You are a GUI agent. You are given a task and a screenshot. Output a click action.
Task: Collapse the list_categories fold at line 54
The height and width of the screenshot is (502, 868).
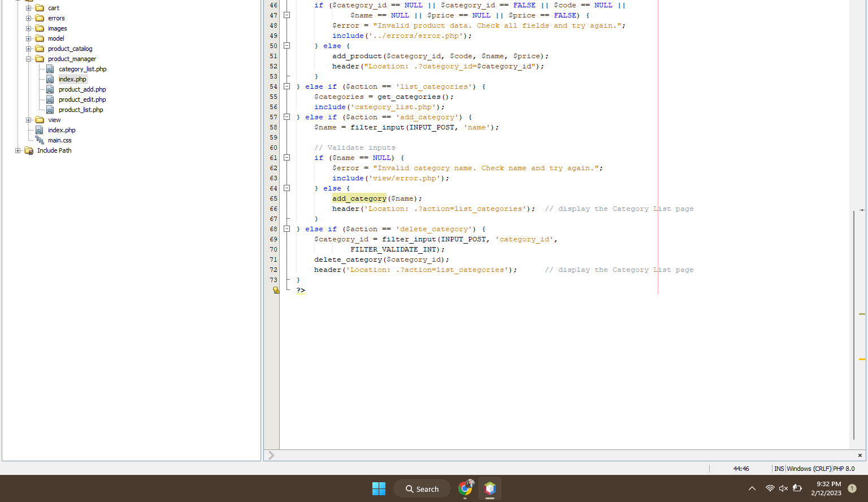pyautogui.click(x=287, y=86)
